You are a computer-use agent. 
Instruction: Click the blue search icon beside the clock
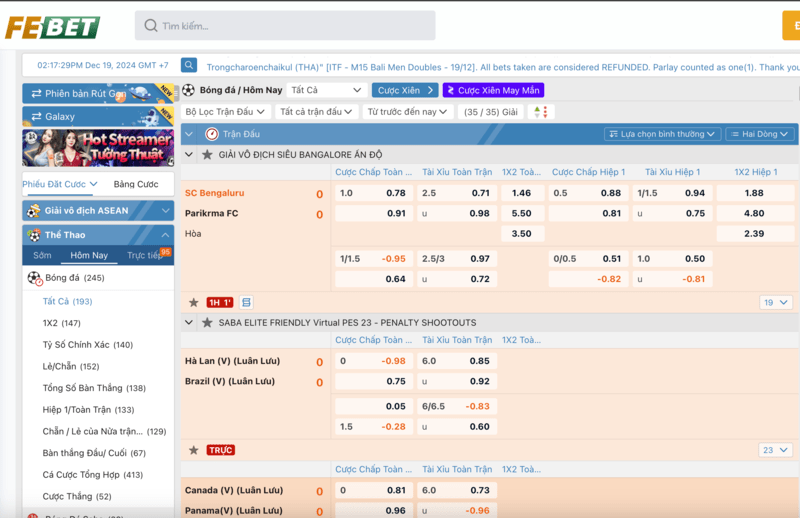coord(189,66)
